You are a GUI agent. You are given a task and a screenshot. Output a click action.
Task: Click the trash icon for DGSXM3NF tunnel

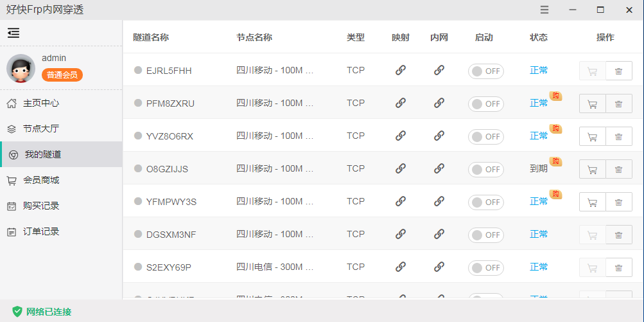click(618, 235)
